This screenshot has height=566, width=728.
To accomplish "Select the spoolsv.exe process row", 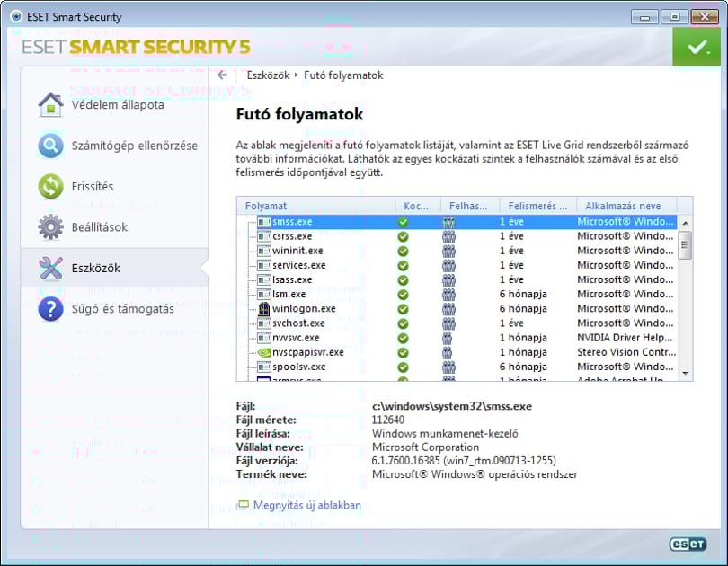I will 457,367.
